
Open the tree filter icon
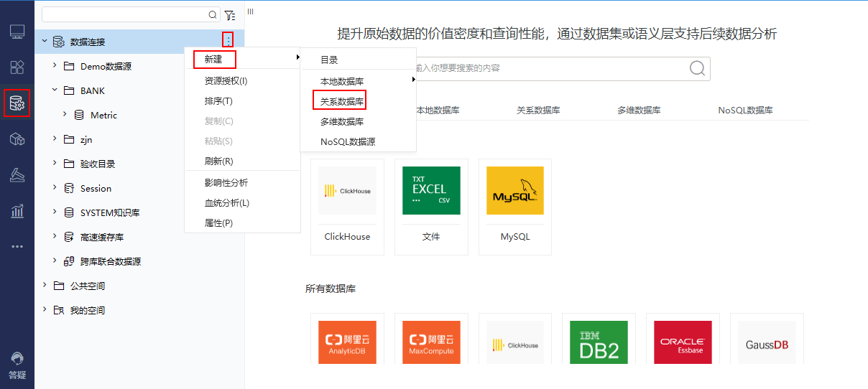tap(230, 14)
